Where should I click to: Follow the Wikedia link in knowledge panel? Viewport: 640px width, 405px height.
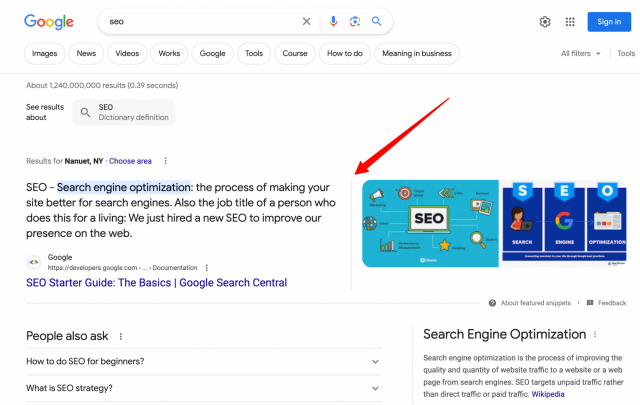(548, 394)
